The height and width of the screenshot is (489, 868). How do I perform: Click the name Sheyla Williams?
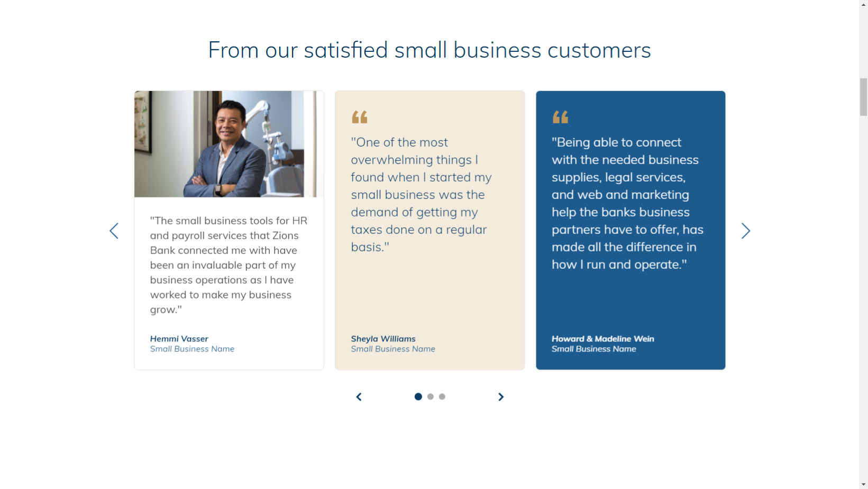click(383, 339)
